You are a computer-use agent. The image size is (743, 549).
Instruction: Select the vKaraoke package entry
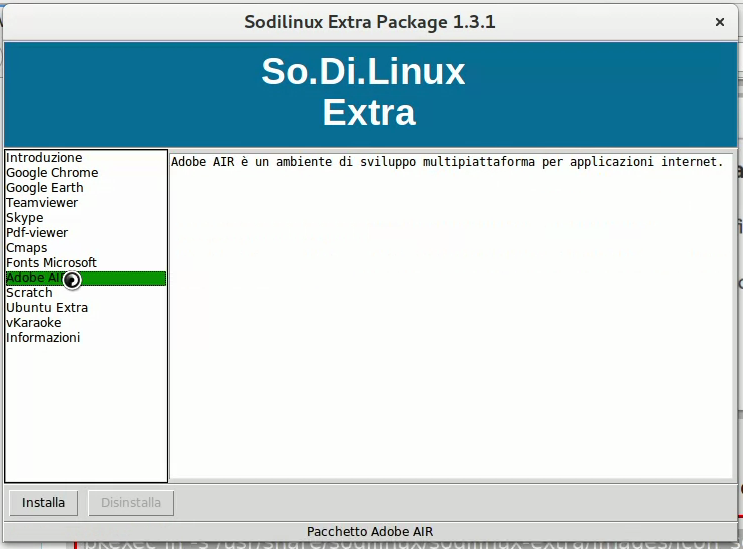pyautogui.click(x=34, y=323)
